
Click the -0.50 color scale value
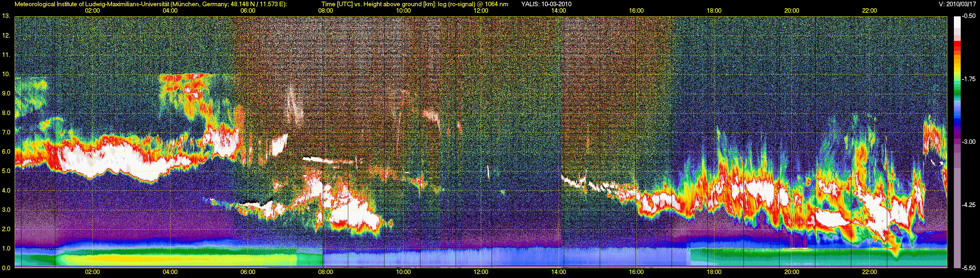coord(968,16)
